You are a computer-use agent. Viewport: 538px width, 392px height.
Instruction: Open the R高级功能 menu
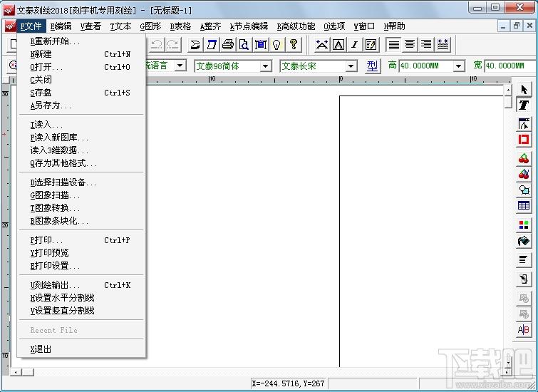tap(296, 26)
